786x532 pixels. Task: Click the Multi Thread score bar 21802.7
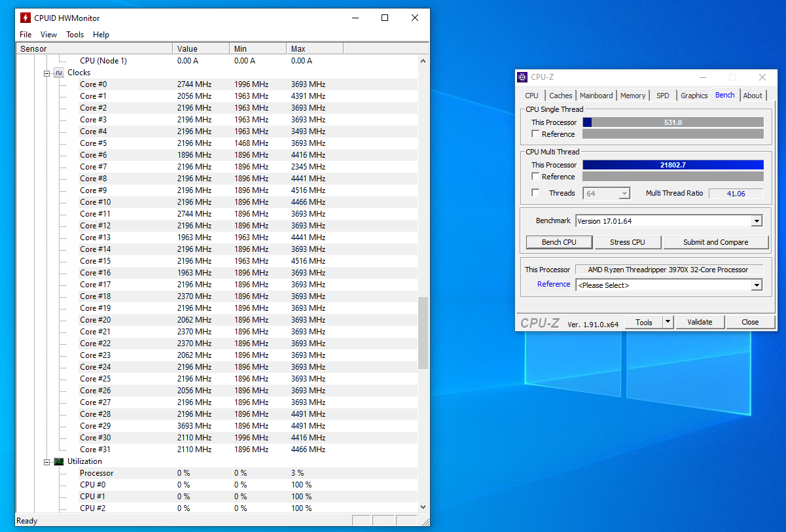[x=673, y=165]
